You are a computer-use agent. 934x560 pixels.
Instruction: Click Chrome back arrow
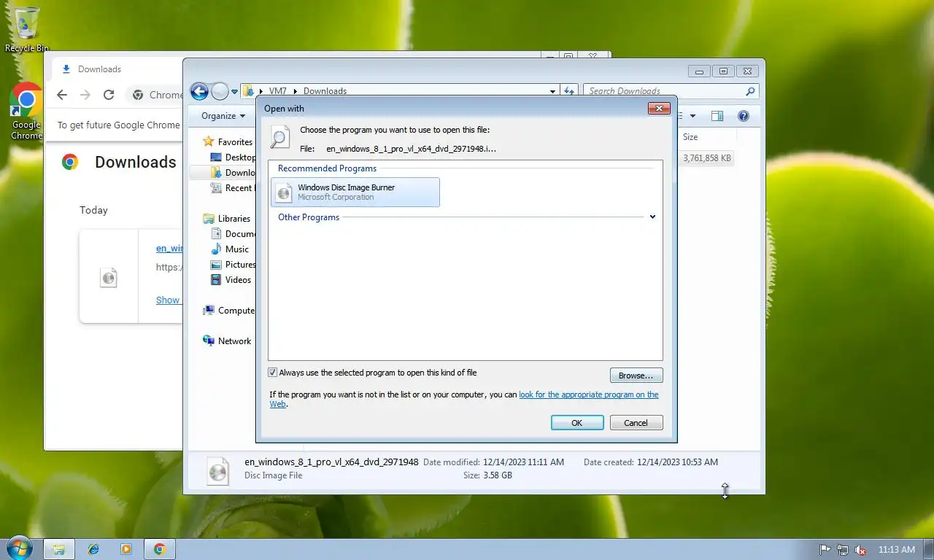tap(62, 95)
